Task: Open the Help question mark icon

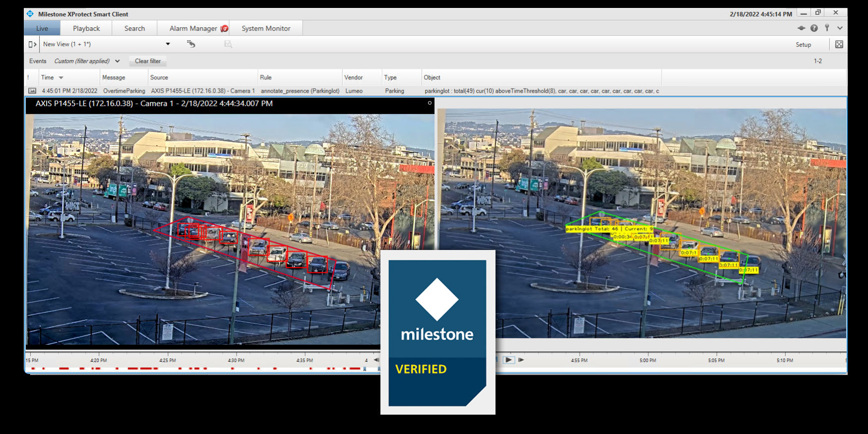Action: 814,28
